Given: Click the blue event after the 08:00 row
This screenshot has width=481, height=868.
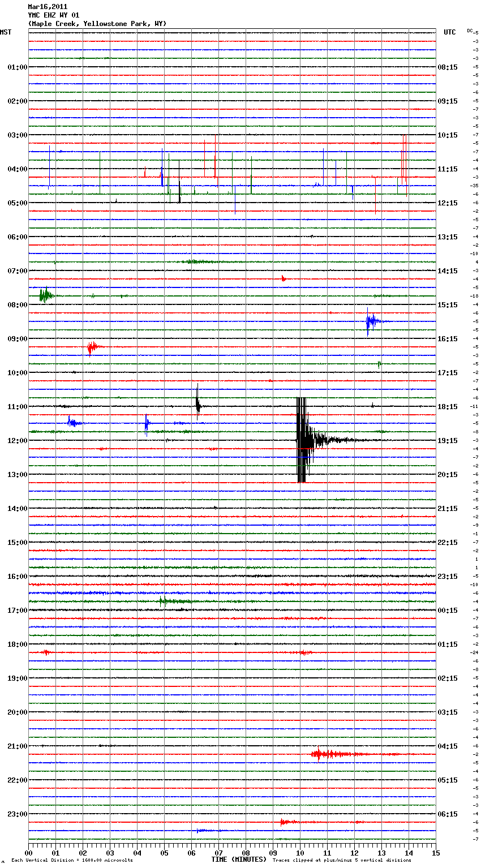Looking at the screenshot, I should (x=371, y=321).
